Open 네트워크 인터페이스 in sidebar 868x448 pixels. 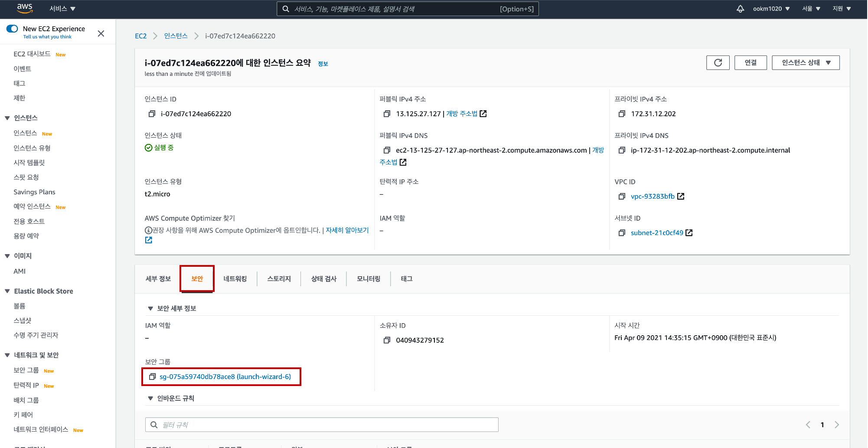(x=41, y=430)
